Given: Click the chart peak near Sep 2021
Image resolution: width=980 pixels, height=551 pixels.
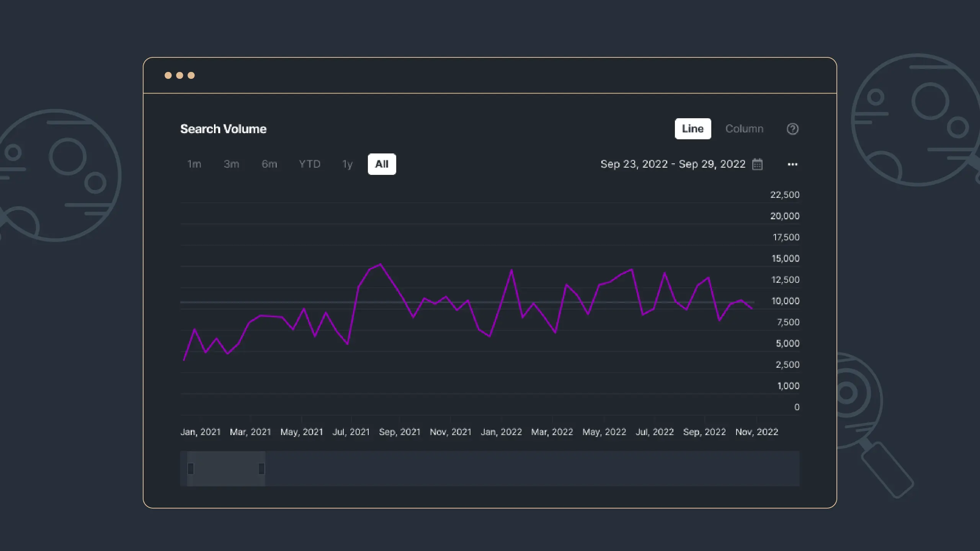Looking at the screenshot, I should (380, 264).
